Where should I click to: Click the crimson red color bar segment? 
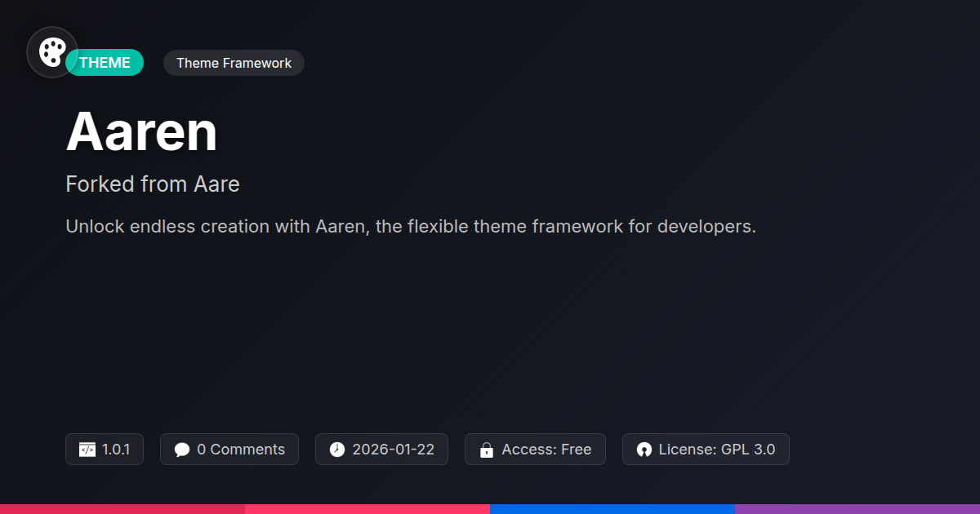click(122, 508)
